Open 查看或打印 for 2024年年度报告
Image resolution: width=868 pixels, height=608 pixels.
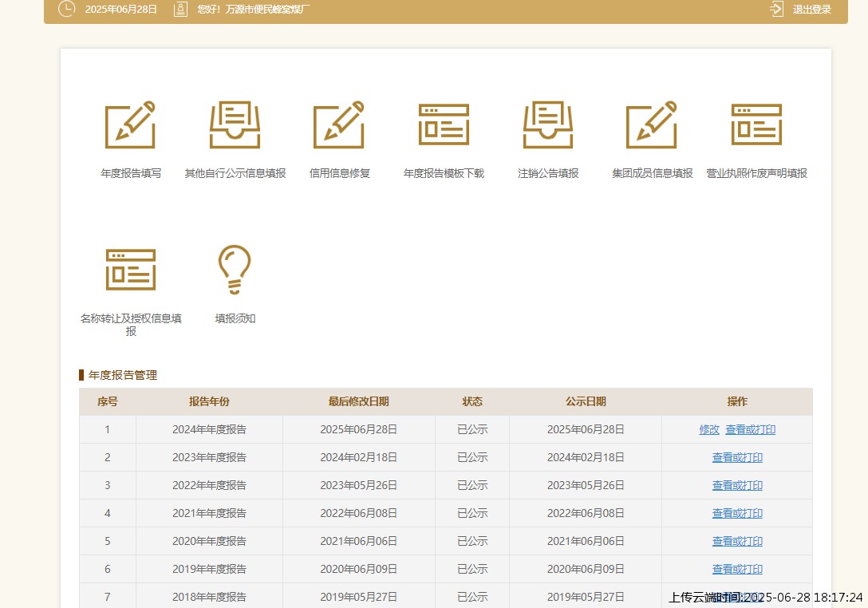pos(750,430)
